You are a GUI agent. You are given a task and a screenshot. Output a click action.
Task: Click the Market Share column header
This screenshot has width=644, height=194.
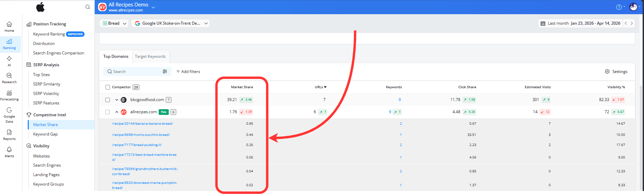(242, 87)
